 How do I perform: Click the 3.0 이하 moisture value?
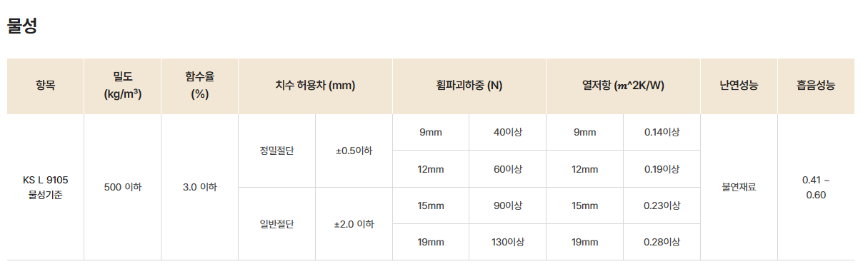coord(199,187)
